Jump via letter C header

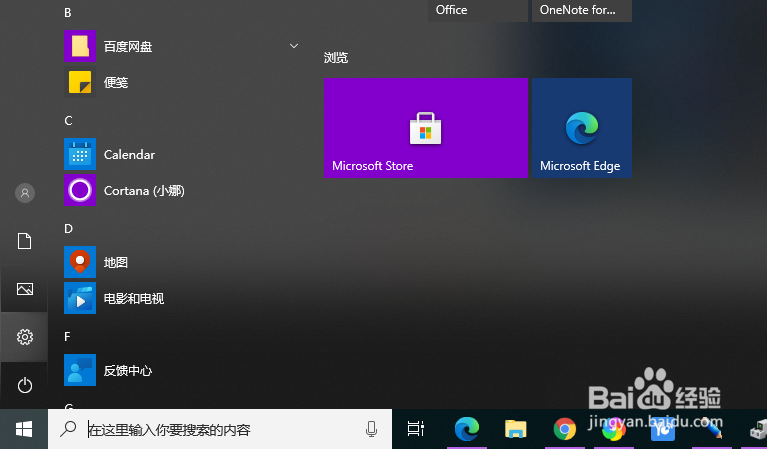tap(68, 121)
